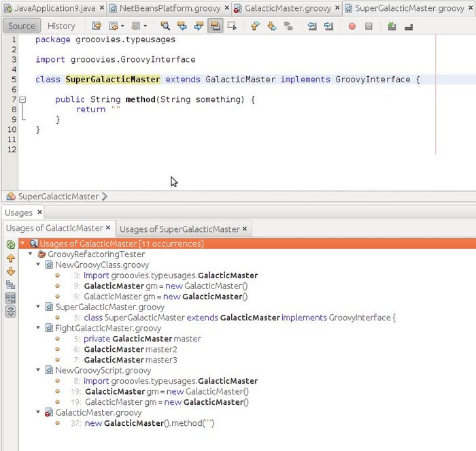Open Usages of SuperGalacticMaster tab
The height and width of the screenshot is (451, 476).
(180, 229)
